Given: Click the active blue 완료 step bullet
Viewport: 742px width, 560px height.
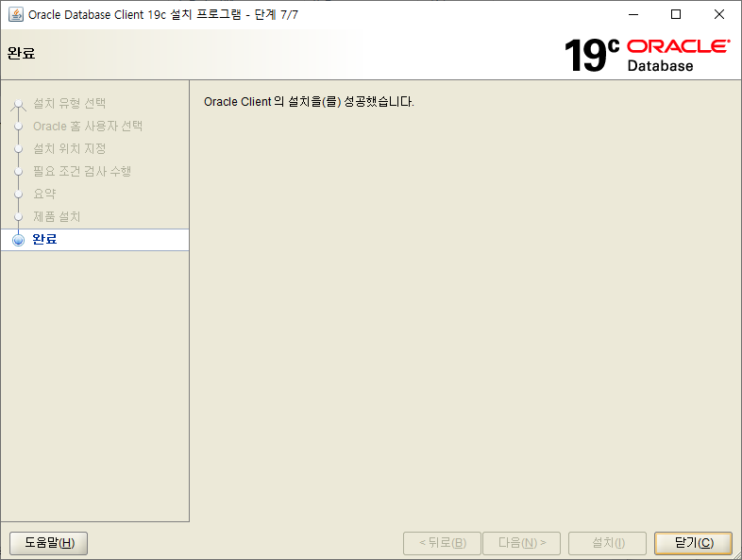Looking at the screenshot, I should coord(19,240).
